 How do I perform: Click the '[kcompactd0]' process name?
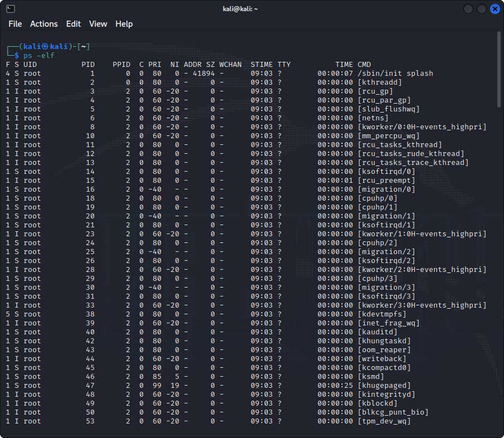384,368
